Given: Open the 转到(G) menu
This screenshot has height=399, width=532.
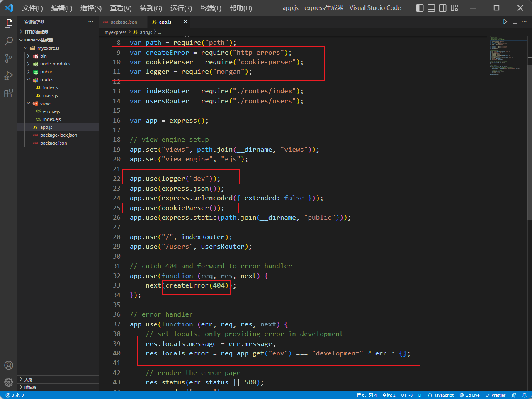Looking at the screenshot, I should tap(151, 8).
